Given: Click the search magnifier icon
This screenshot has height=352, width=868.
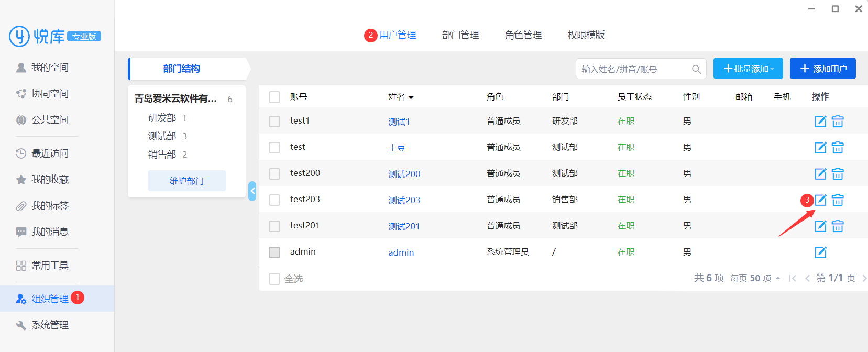Looking at the screenshot, I should coord(696,69).
